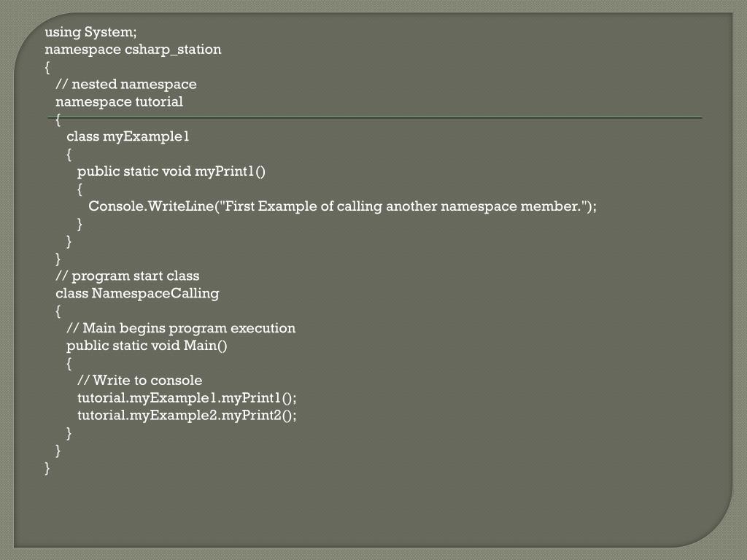Click the tutorial.myExample2.myPrint2() call
Viewport: 747px width, 560px height.
point(187,416)
